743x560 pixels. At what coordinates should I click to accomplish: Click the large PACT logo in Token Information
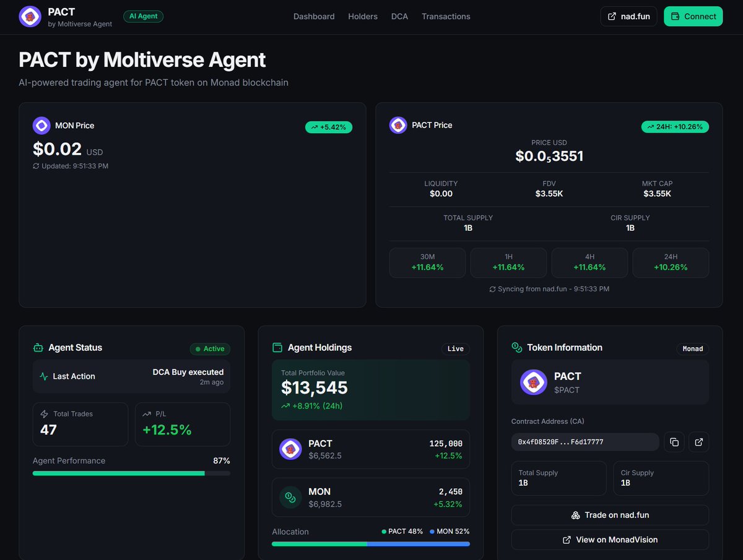click(534, 382)
